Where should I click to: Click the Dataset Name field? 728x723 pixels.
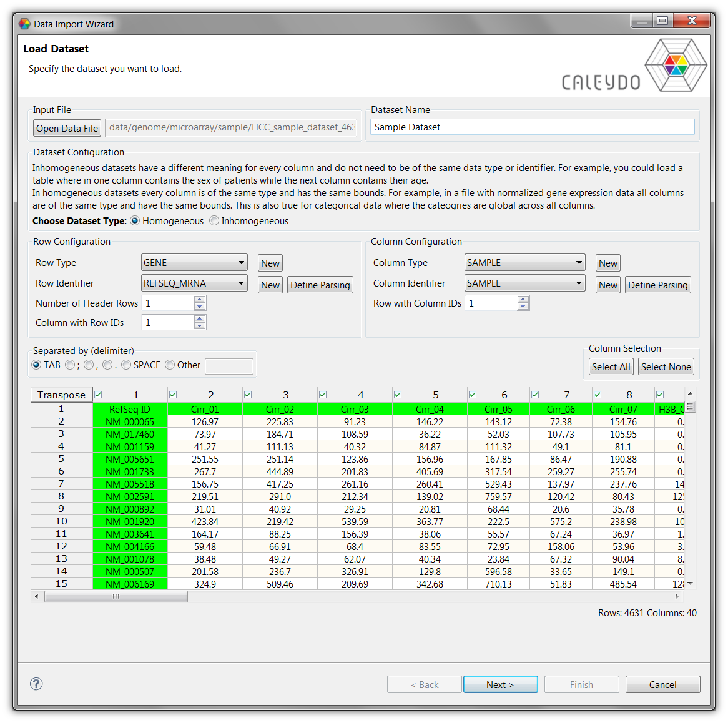[532, 127]
